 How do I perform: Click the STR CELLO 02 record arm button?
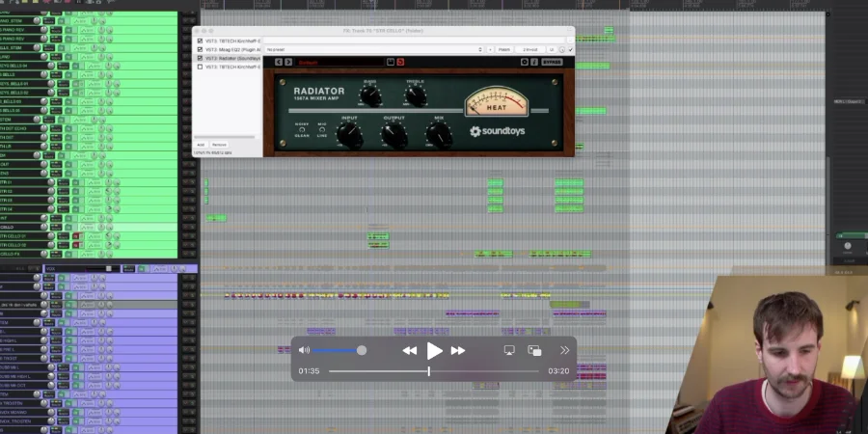(75, 245)
